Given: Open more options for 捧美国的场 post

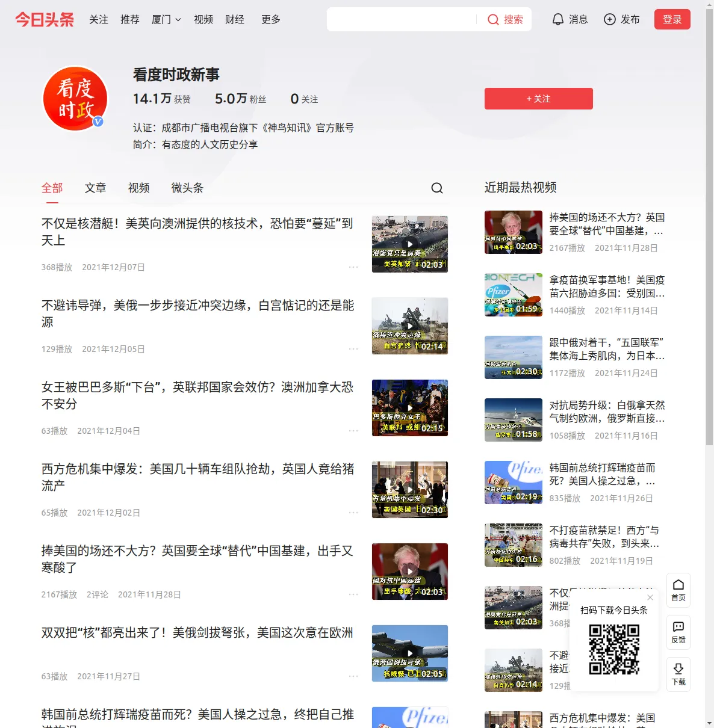Looking at the screenshot, I should coord(353,594).
